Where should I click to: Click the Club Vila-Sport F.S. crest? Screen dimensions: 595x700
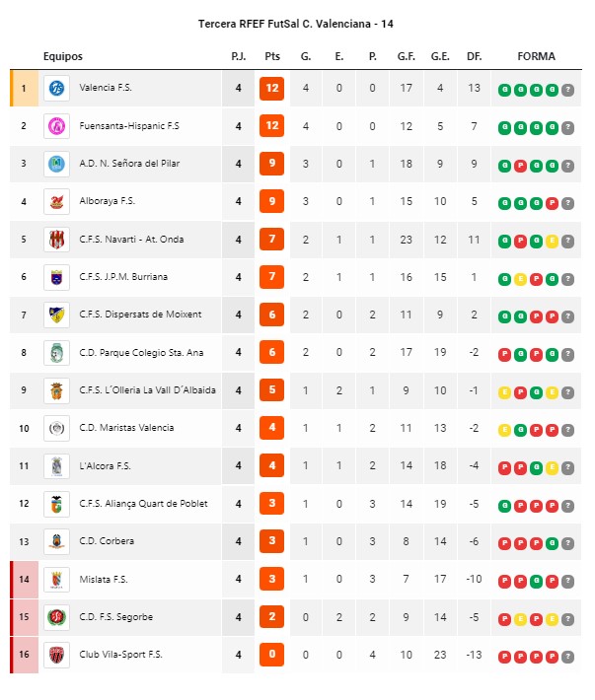click(56, 655)
